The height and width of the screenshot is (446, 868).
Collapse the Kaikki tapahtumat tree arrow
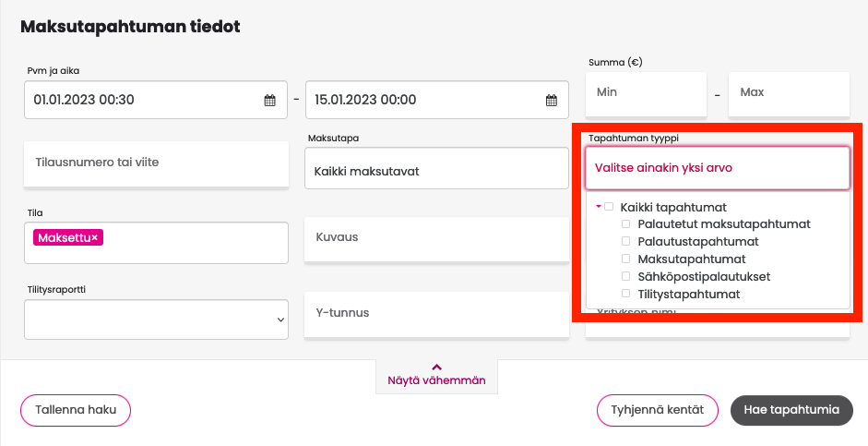tap(599, 207)
